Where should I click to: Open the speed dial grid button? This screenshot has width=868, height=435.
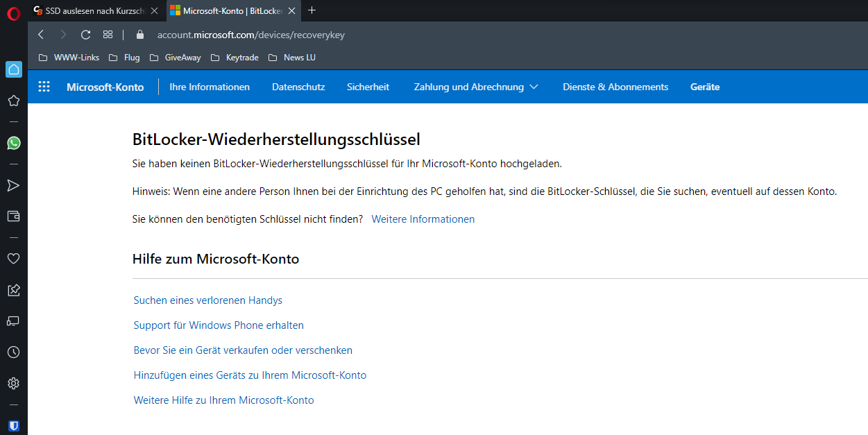[108, 35]
